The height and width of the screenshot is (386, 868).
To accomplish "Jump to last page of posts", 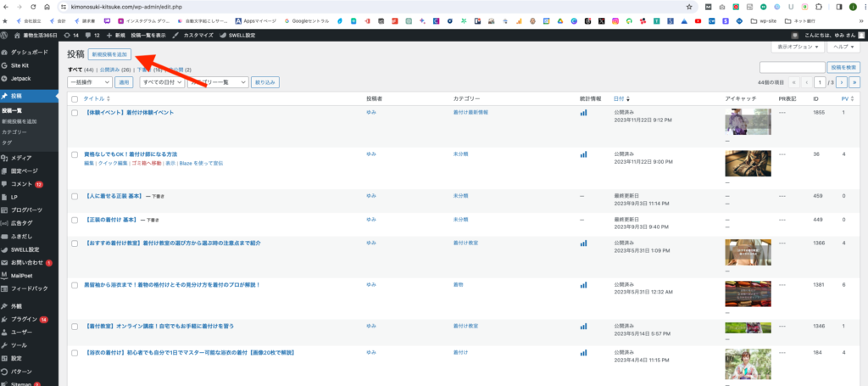I will click(x=854, y=82).
